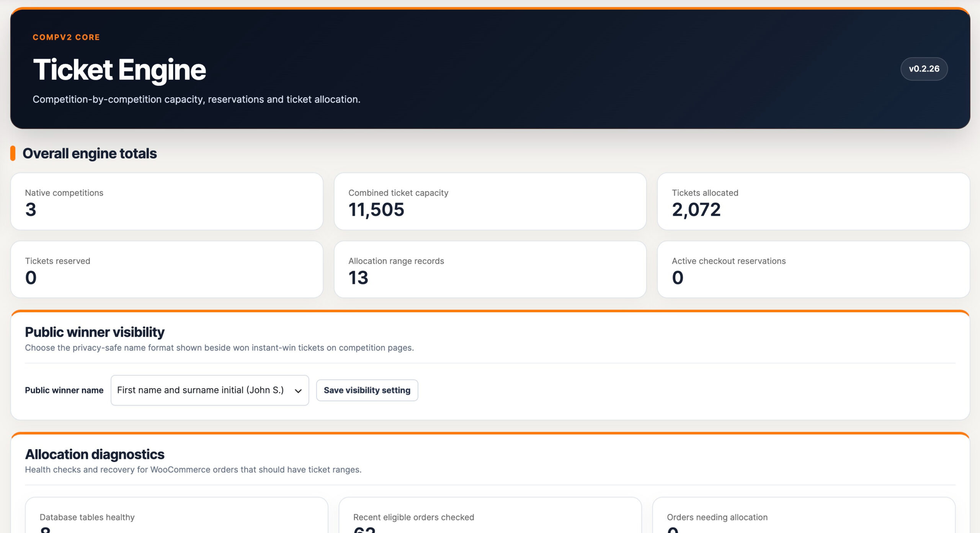Select the Combined ticket capacity card

pyautogui.click(x=490, y=201)
